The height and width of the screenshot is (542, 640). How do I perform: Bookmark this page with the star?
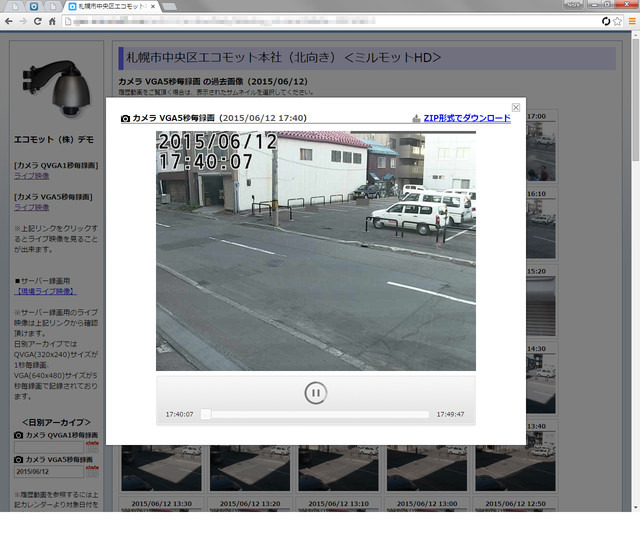tap(618, 21)
